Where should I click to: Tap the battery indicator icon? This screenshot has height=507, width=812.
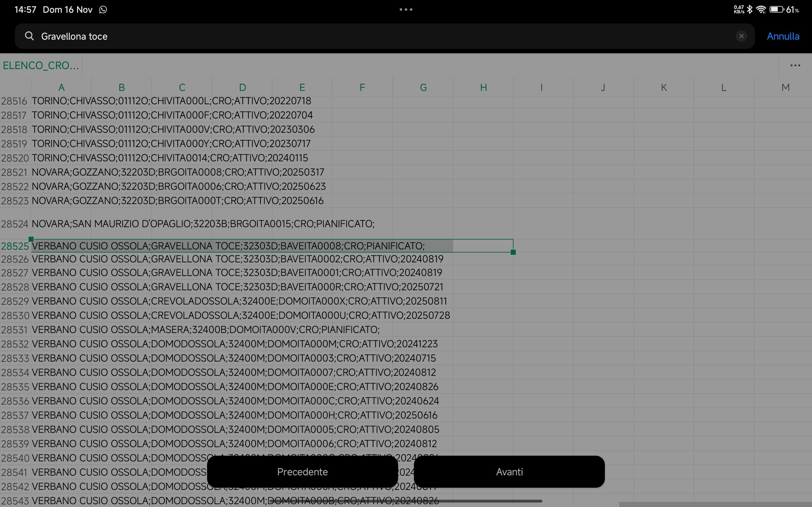point(776,10)
